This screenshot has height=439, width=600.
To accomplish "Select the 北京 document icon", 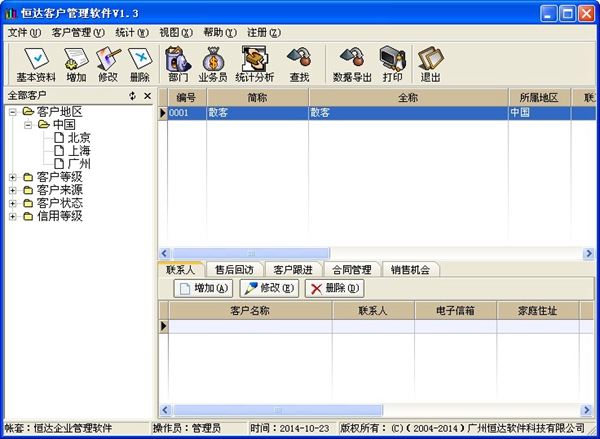I will point(59,137).
